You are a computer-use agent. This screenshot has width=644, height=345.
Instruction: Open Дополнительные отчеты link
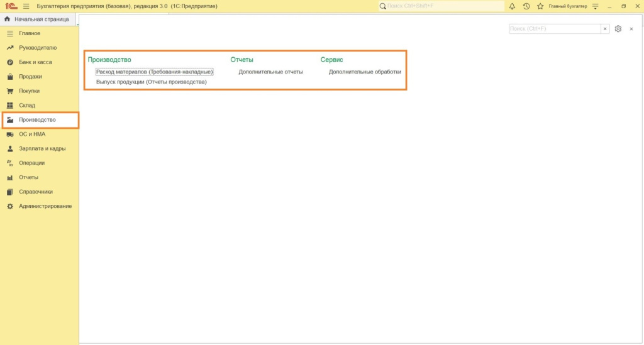point(270,72)
